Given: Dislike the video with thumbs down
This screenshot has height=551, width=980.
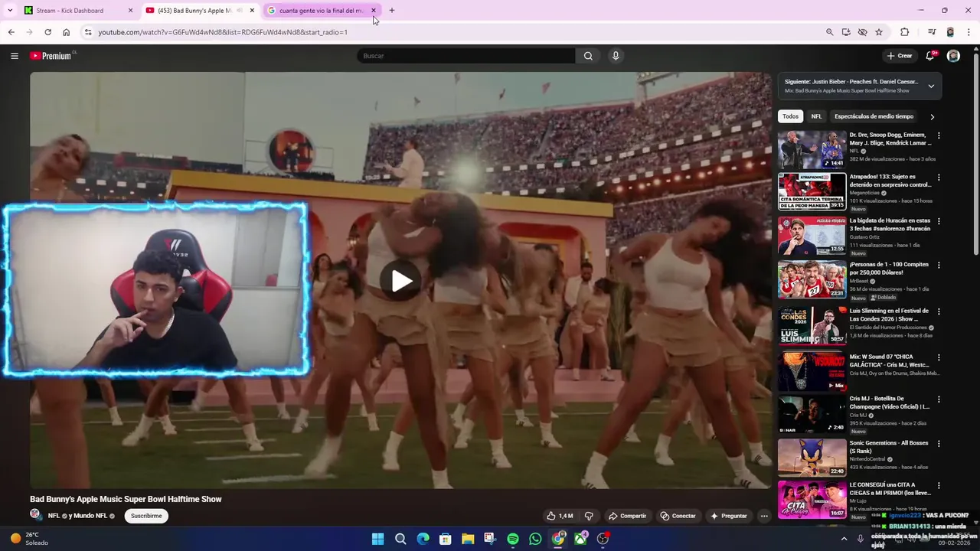Looking at the screenshot, I should (589, 516).
